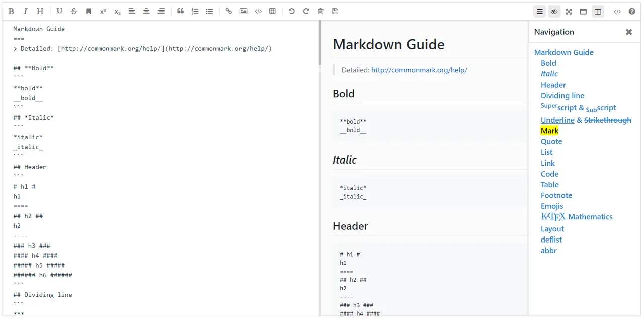Click the 'Italic' heading in preview
Viewport: 644px width, 319px height.
(x=344, y=160)
